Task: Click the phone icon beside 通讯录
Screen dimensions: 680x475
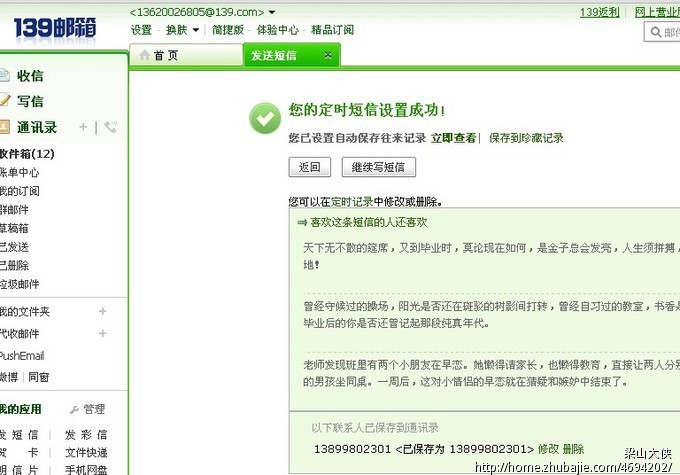Action: tap(111, 127)
